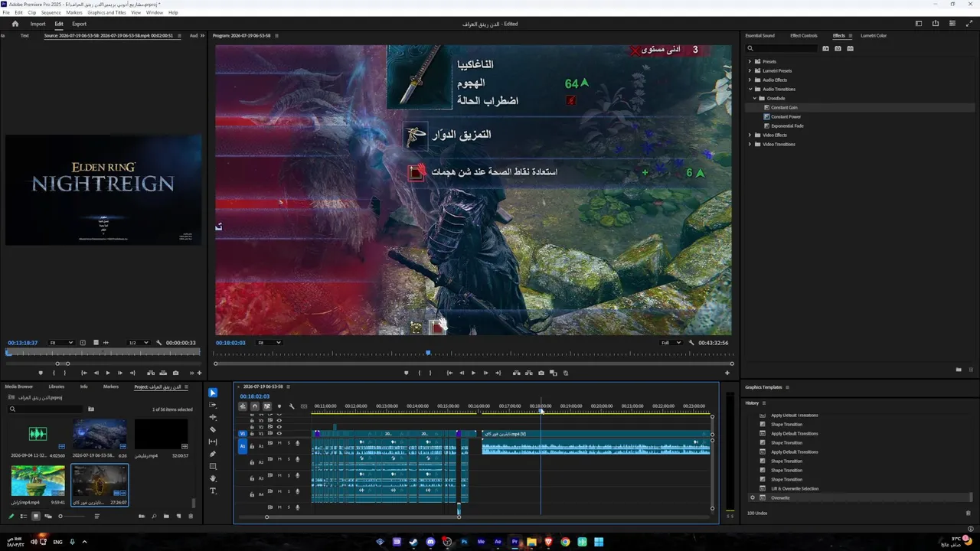Expand the Video Transitions folder
Image resolution: width=980 pixels, height=551 pixels.
point(750,144)
